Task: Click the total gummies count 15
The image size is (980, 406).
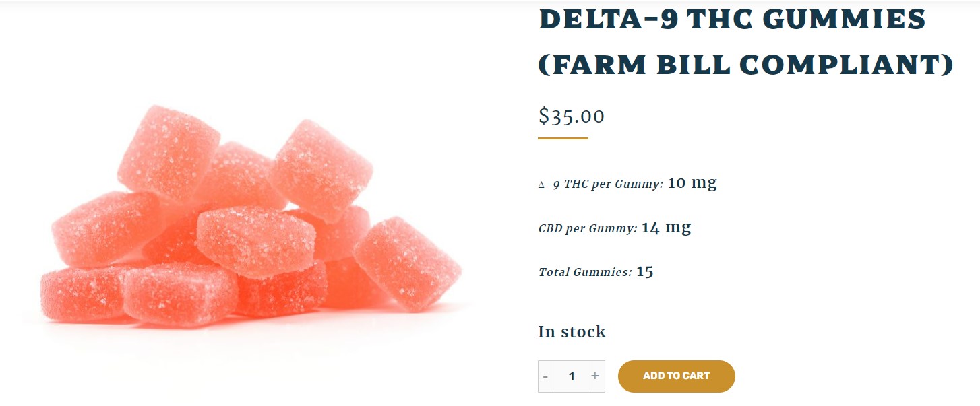Action: point(645,271)
